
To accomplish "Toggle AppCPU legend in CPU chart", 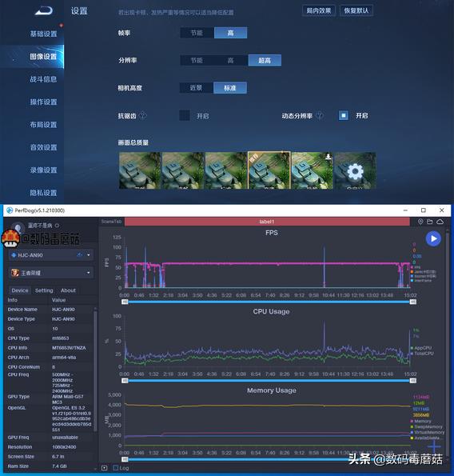I will 421,348.
